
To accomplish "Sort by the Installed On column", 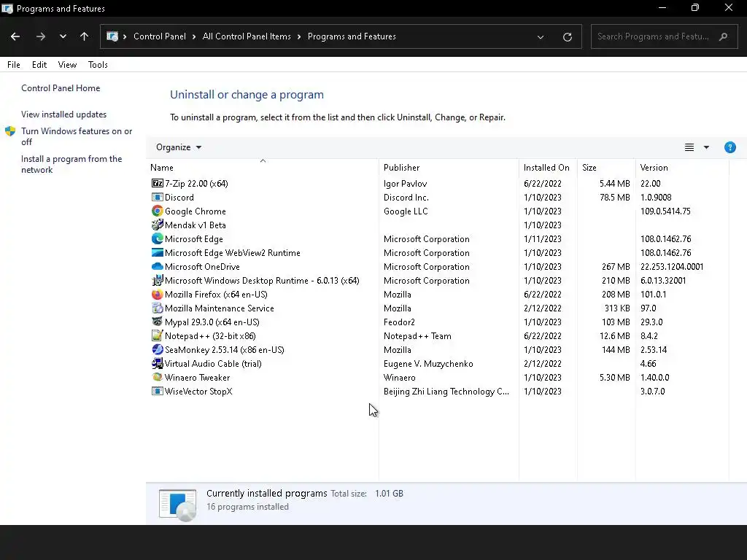I will (548, 168).
